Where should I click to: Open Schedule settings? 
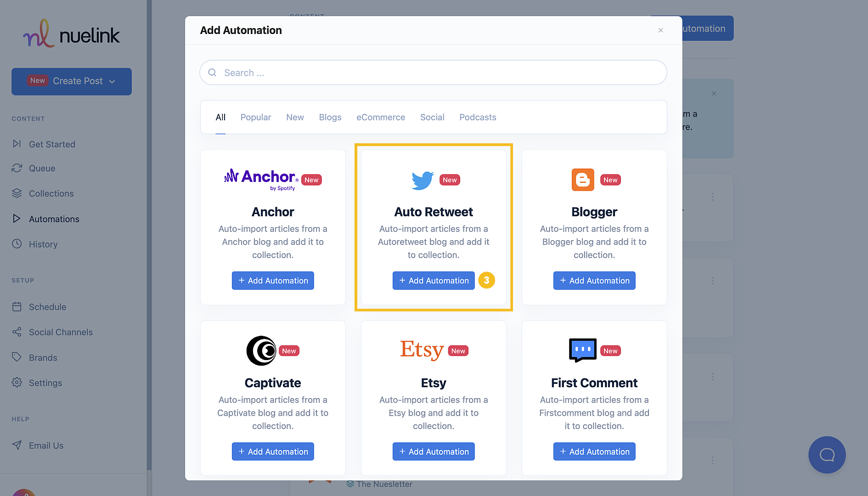tap(47, 307)
